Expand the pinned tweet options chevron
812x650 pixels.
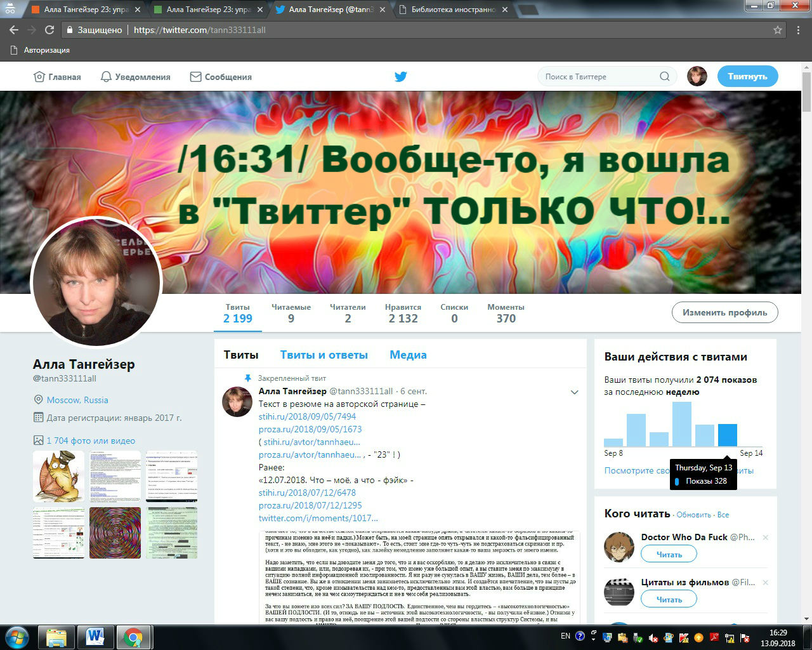[574, 392]
